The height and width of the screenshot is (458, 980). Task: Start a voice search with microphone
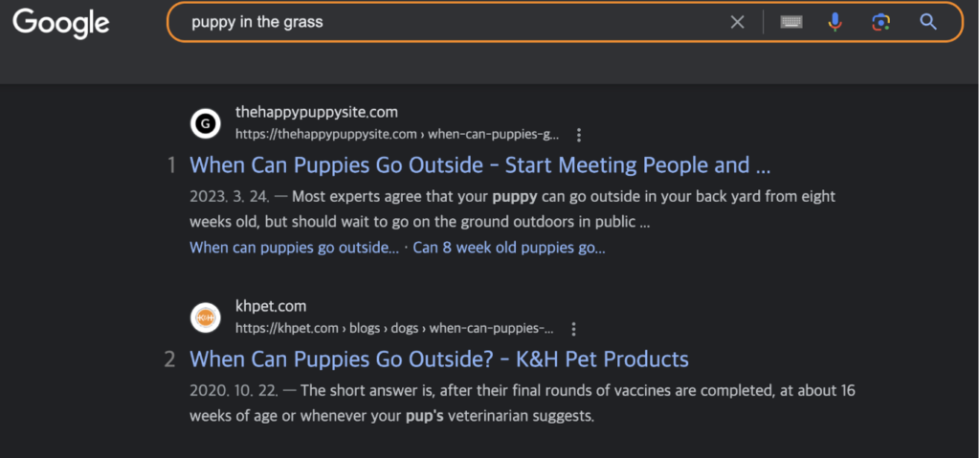click(835, 22)
